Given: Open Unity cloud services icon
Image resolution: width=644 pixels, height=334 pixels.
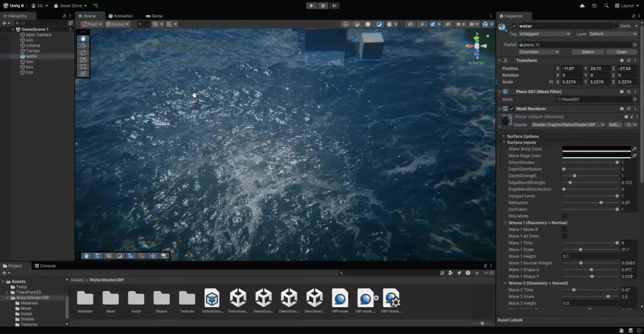Looking at the screenshot, I should tap(582, 5).
